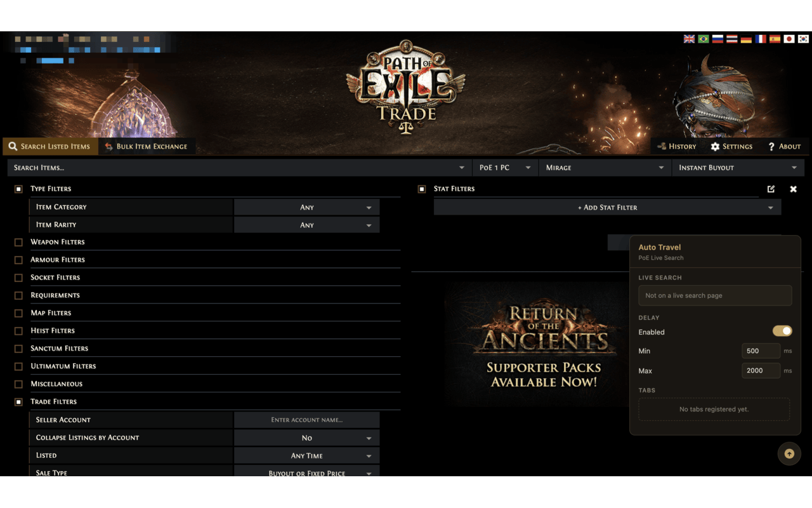Click the edit icon beside Stat Filters
This screenshot has width=812, height=508.
tap(771, 189)
